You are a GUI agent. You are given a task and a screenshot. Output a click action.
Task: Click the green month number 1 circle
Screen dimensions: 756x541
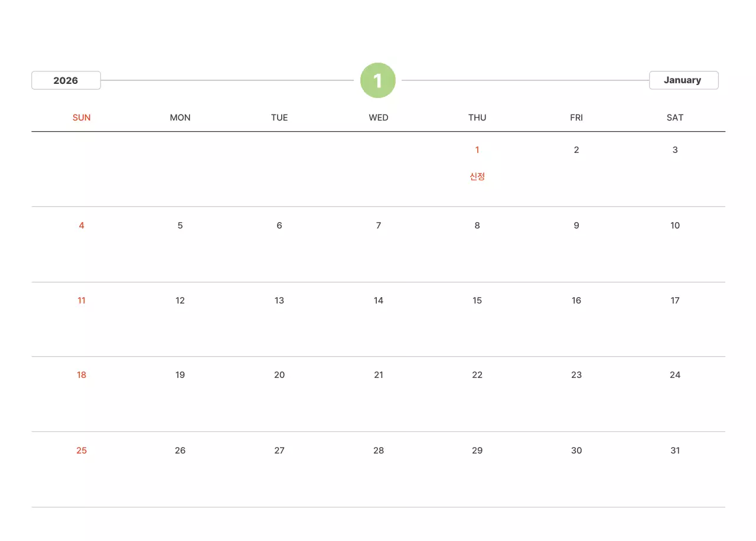pos(378,80)
